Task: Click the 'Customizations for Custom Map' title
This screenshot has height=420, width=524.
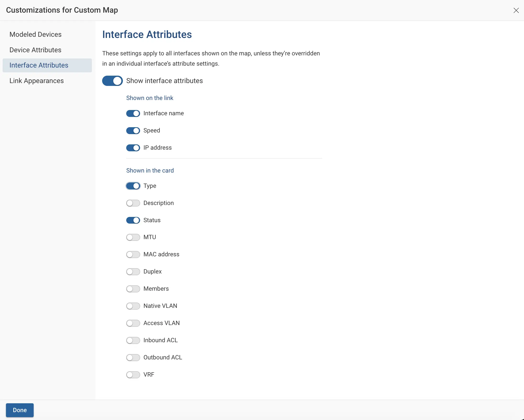Action: [62, 10]
